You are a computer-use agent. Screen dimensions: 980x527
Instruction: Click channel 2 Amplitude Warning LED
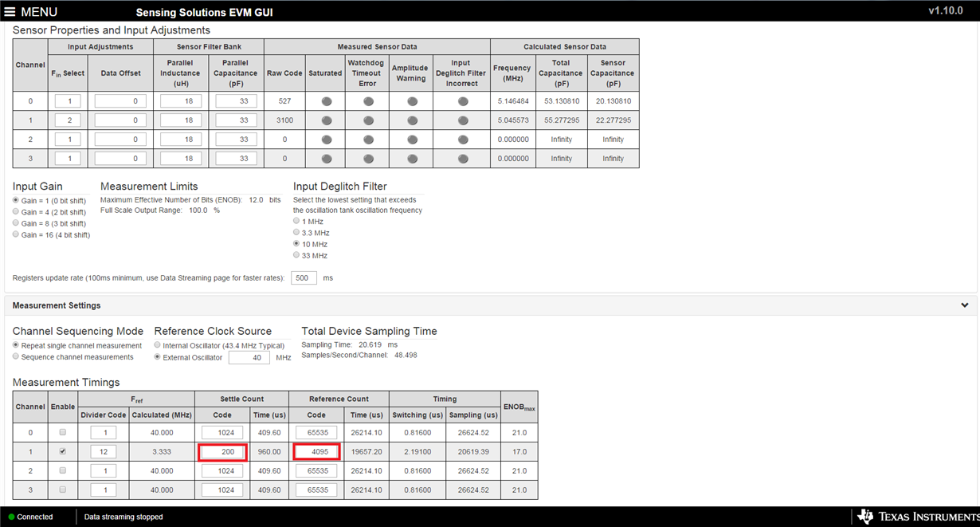(x=412, y=140)
